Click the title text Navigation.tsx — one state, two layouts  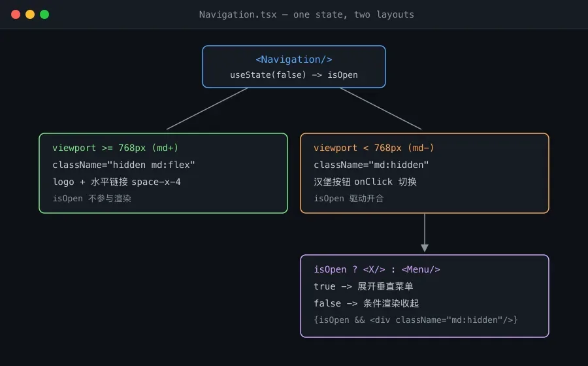(306, 14)
